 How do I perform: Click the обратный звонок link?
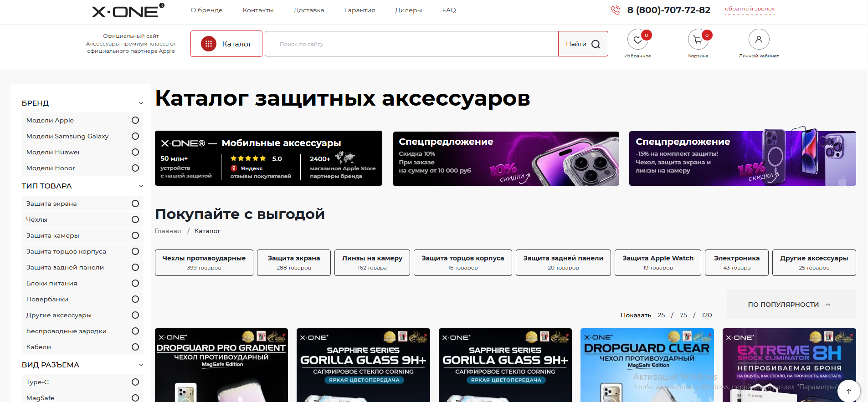click(x=750, y=9)
